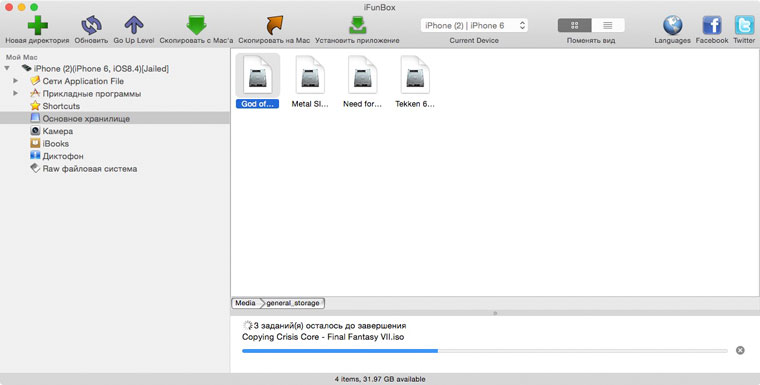Click the 4 items status bar text

(380, 379)
